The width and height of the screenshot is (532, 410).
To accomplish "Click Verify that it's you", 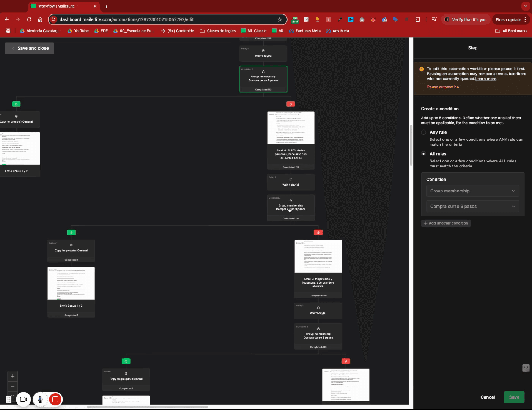I will coord(466,19).
